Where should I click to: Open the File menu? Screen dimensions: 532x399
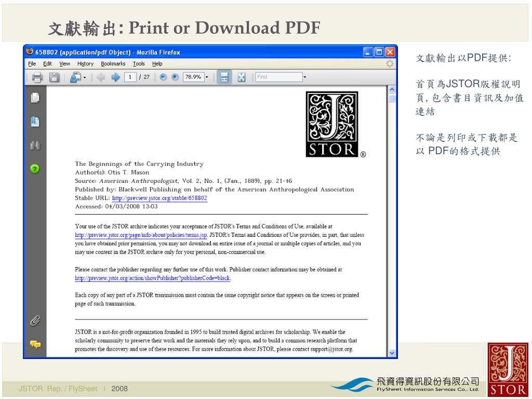coord(32,64)
